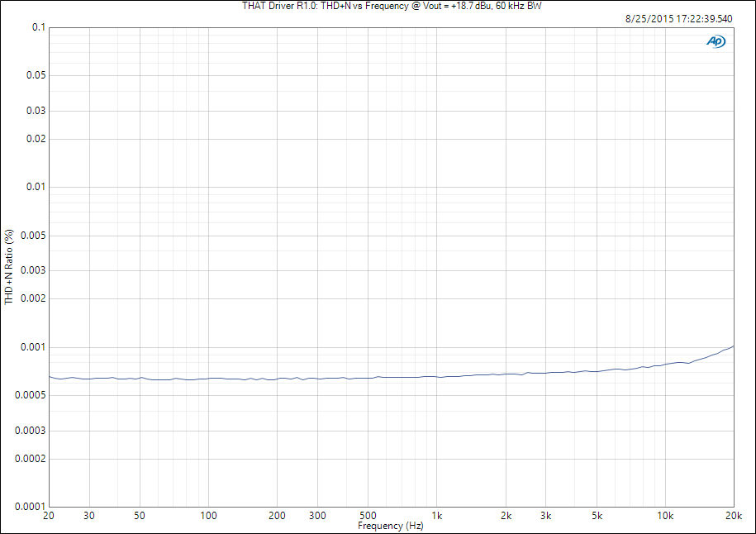Select the graph title text at top
Image resolution: width=756 pixels, height=534 pixels.
coord(392,6)
